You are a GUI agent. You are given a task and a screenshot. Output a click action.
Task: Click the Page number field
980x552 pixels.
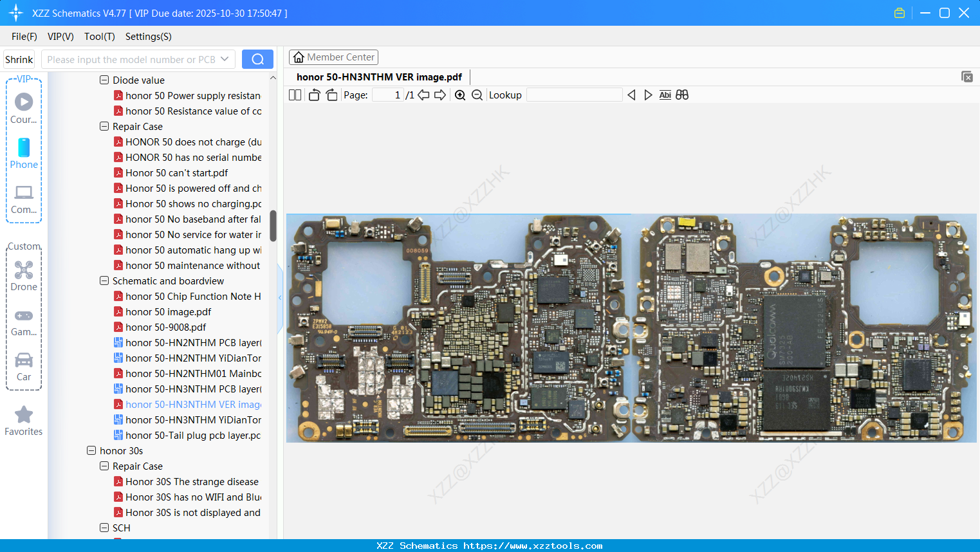tap(388, 95)
